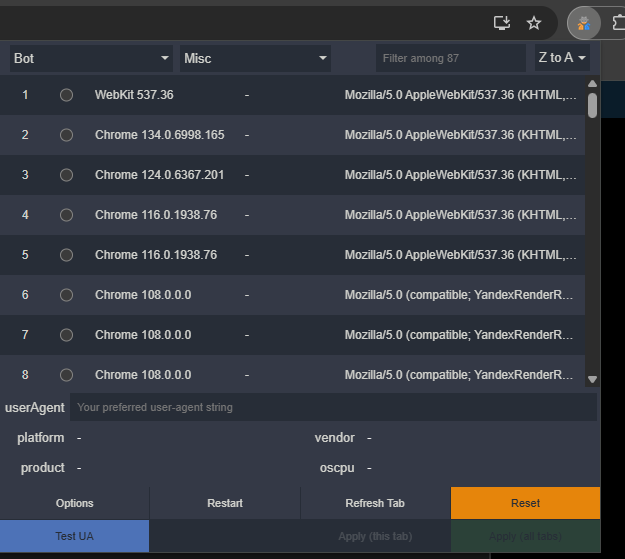The height and width of the screenshot is (559, 625).
Task: Click the Restart button
Action: (225, 503)
